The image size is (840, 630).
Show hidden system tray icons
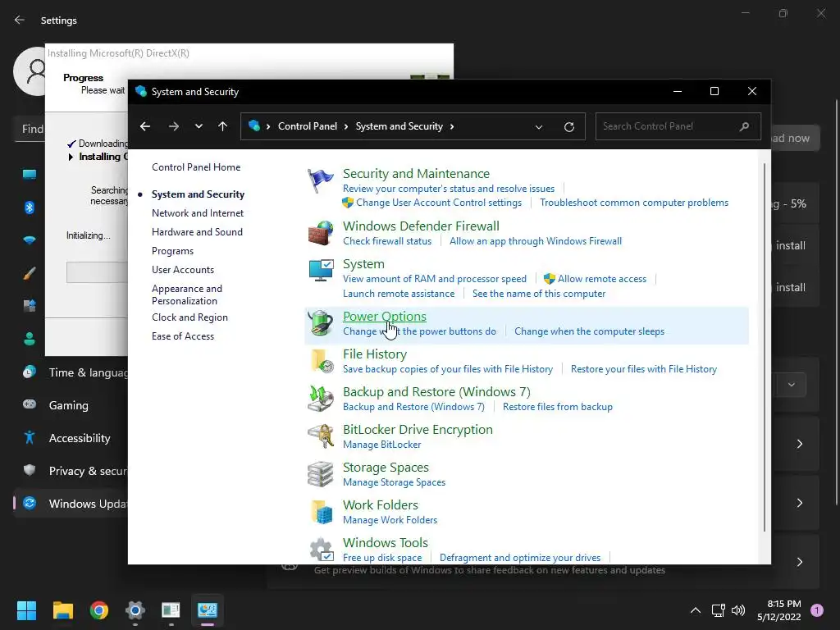coord(696,610)
